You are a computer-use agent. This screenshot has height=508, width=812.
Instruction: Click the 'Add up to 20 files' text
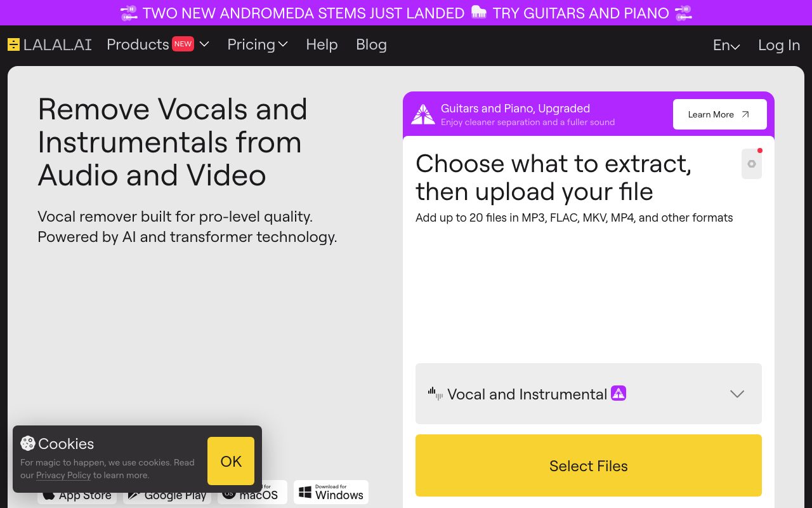pyautogui.click(x=574, y=218)
